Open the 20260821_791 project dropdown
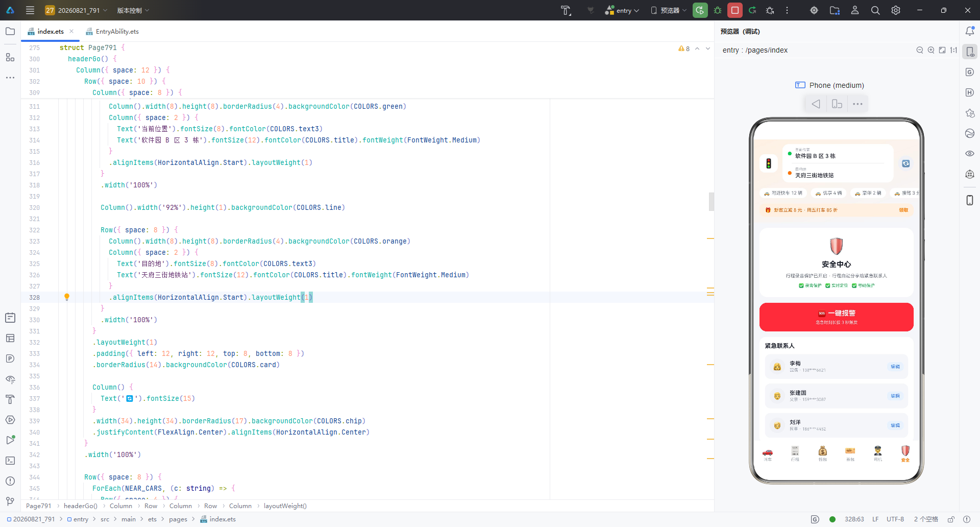The image size is (980, 527). (77, 10)
